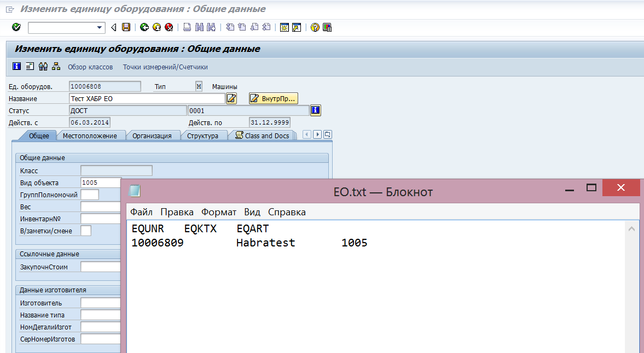This screenshot has height=353, width=644.
Task: Open the Файл menu in Notepad
Action: click(x=141, y=212)
